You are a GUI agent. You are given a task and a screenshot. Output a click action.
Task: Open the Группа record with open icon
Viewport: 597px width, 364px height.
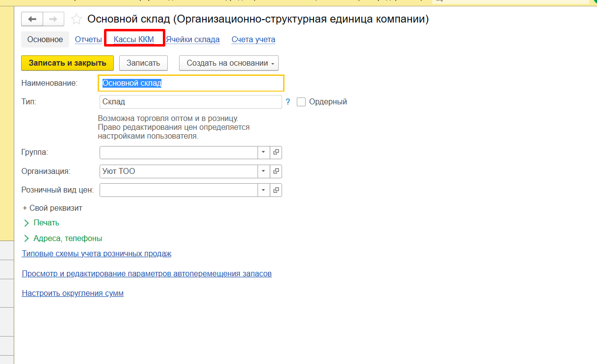pyautogui.click(x=276, y=152)
